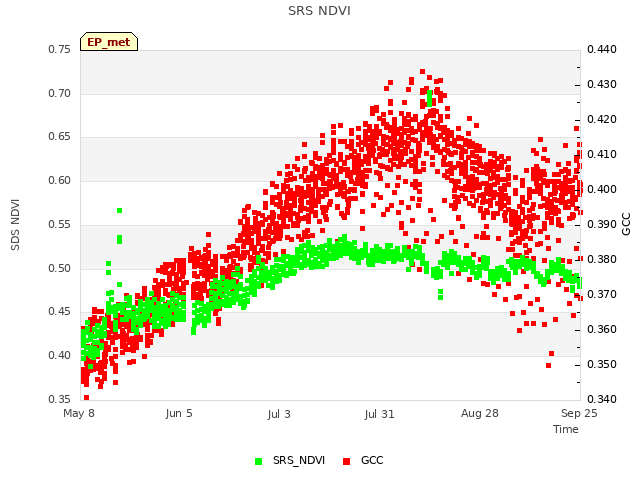Click the 0.400 right axis value
640x480 pixels.
click(x=602, y=189)
